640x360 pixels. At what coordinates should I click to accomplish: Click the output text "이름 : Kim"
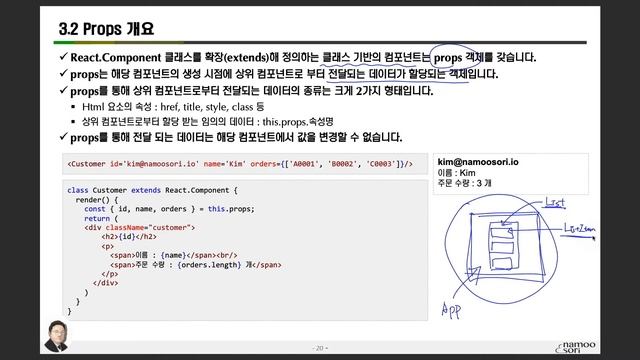(456, 173)
